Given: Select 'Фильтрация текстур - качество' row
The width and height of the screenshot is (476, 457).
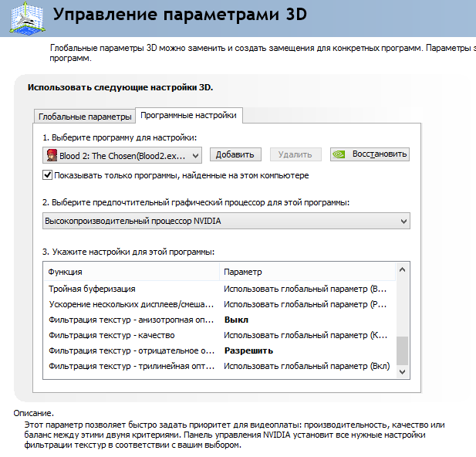Looking at the screenshot, I should pos(220,335).
